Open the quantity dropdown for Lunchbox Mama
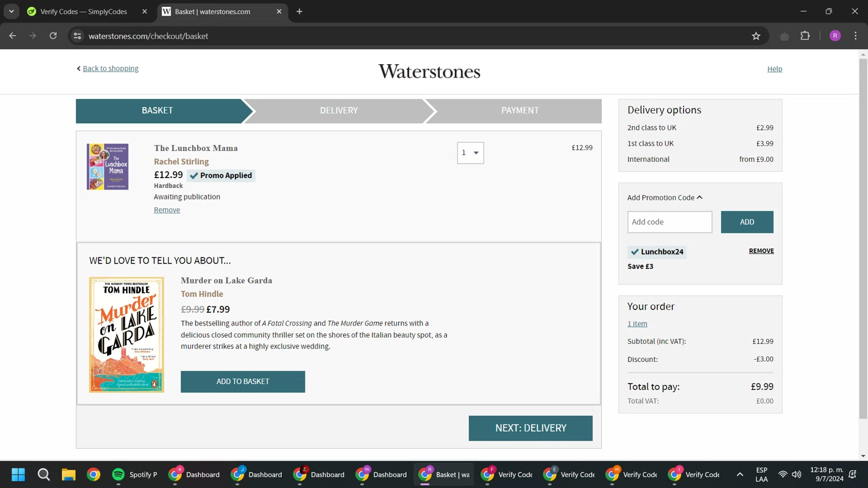Screen dimensions: 868x488 pos(470,153)
